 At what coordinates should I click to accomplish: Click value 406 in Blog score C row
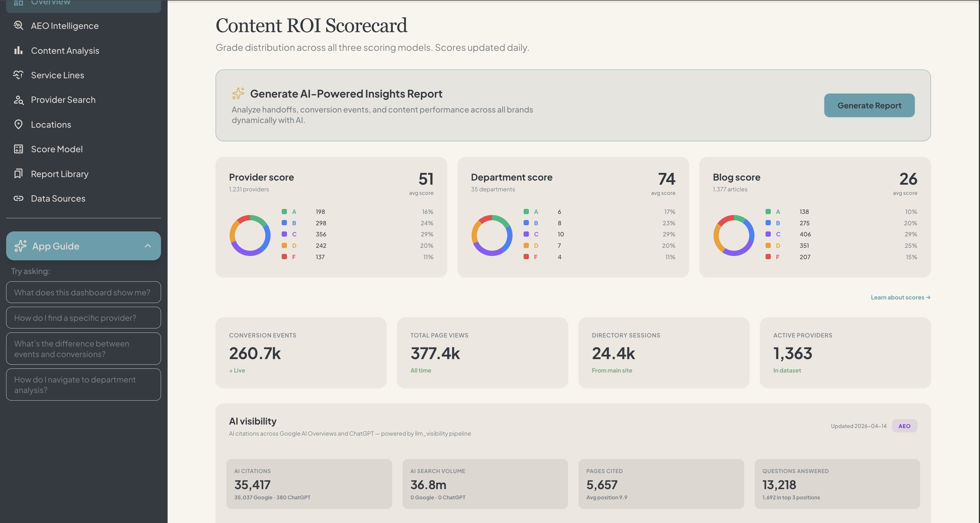pos(805,234)
